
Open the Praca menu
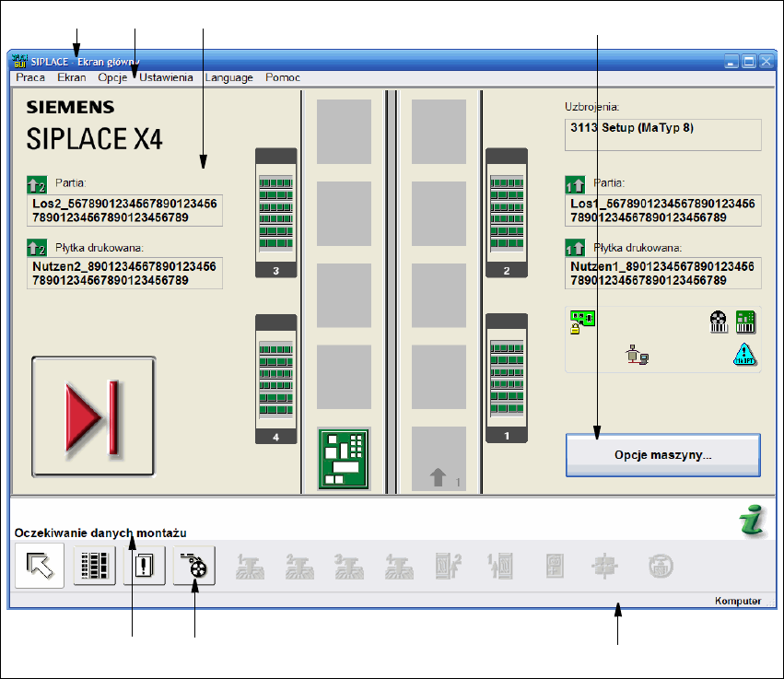pos(30,77)
